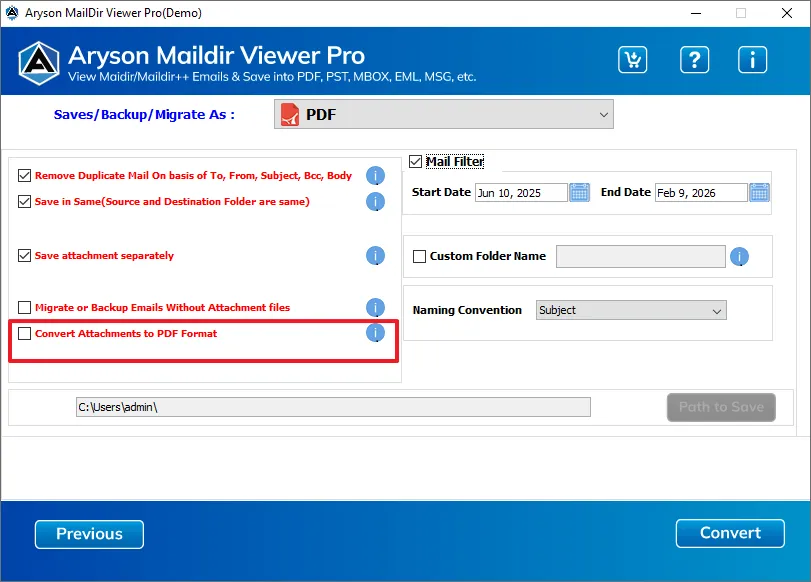The height and width of the screenshot is (582, 811).
Task: Show info for Custom Folder Name
Action: click(x=740, y=257)
